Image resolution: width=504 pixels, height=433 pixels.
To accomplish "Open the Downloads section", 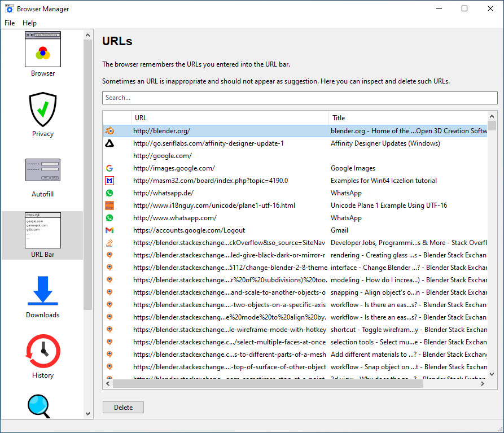I will click(x=43, y=297).
